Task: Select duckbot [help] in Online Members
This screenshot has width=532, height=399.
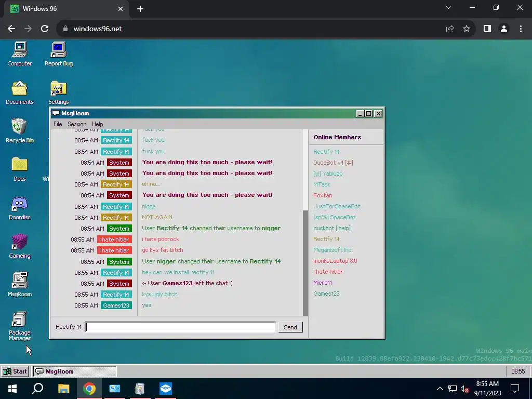Action: click(x=332, y=228)
